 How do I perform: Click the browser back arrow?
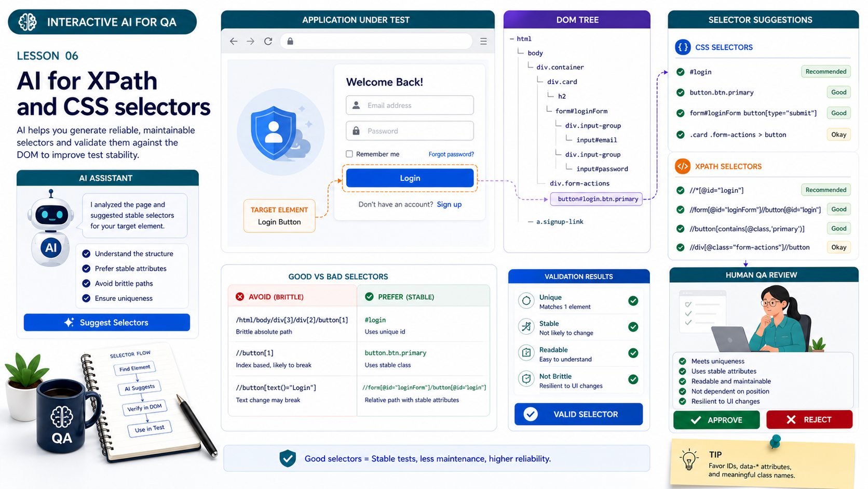coord(234,41)
